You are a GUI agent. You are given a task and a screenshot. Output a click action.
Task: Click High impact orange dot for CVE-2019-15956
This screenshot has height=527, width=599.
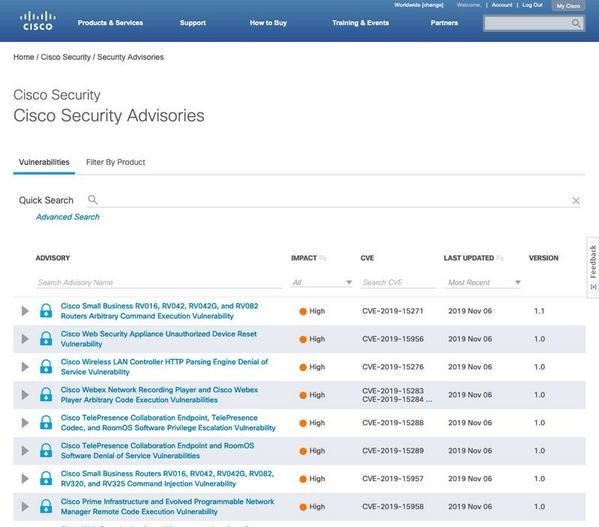[303, 339]
